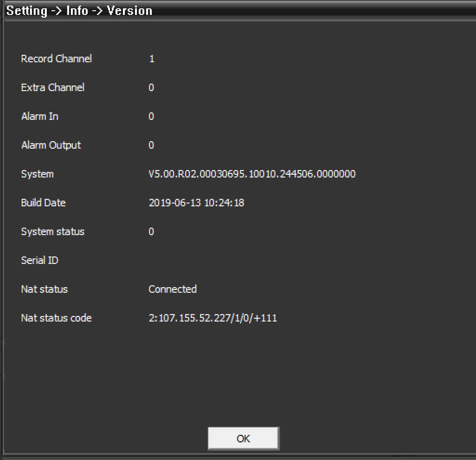476x460 pixels.
Task: Select the Nat status code label
Action: point(56,318)
